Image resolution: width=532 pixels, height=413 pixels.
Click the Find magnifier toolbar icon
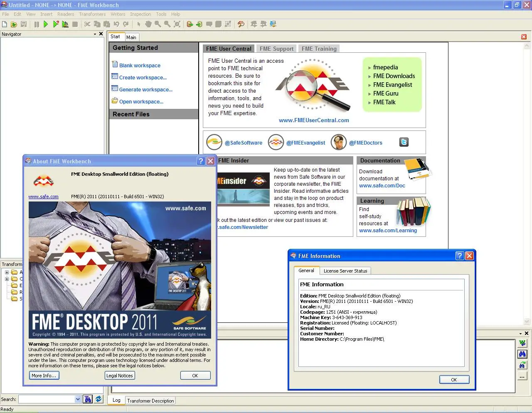click(241, 24)
